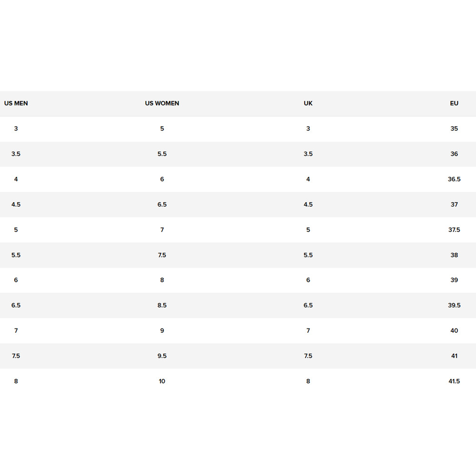Select US Women size 9.5 cell

(162, 356)
